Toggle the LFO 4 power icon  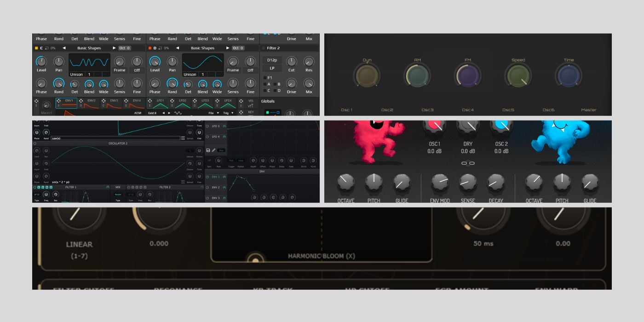click(x=207, y=137)
